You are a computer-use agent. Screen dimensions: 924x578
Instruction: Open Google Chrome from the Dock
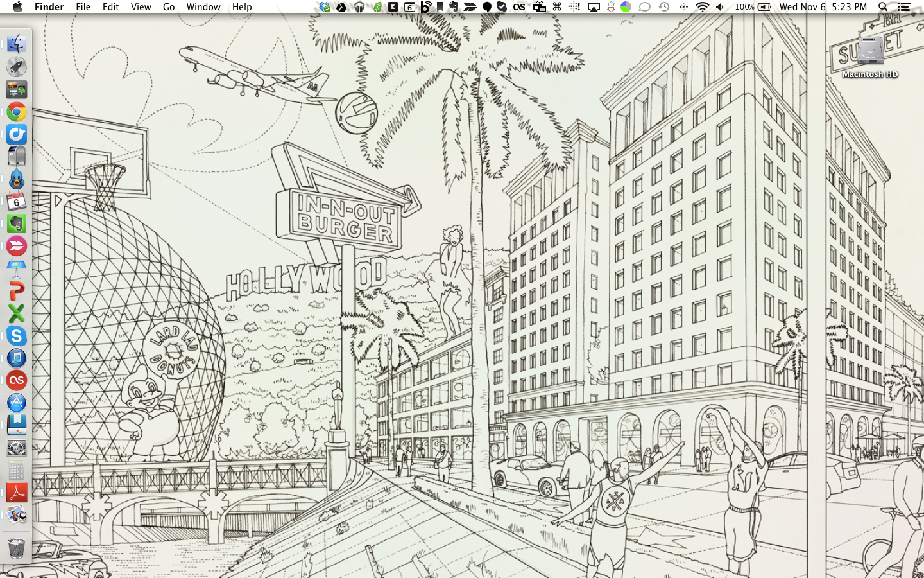point(17,112)
